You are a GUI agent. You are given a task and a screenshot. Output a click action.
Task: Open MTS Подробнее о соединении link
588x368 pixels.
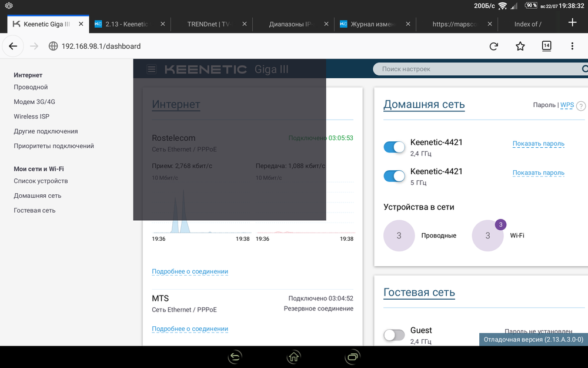point(190,329)
